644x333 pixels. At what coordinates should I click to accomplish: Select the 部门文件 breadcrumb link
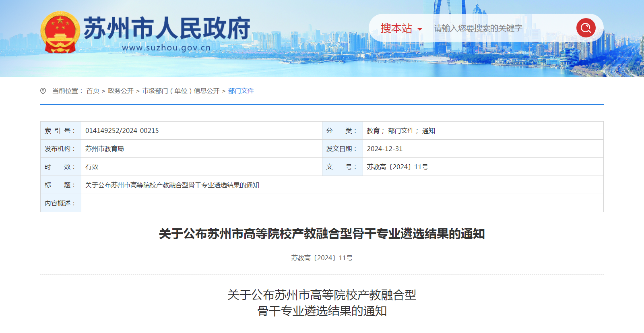click(241, 91)
